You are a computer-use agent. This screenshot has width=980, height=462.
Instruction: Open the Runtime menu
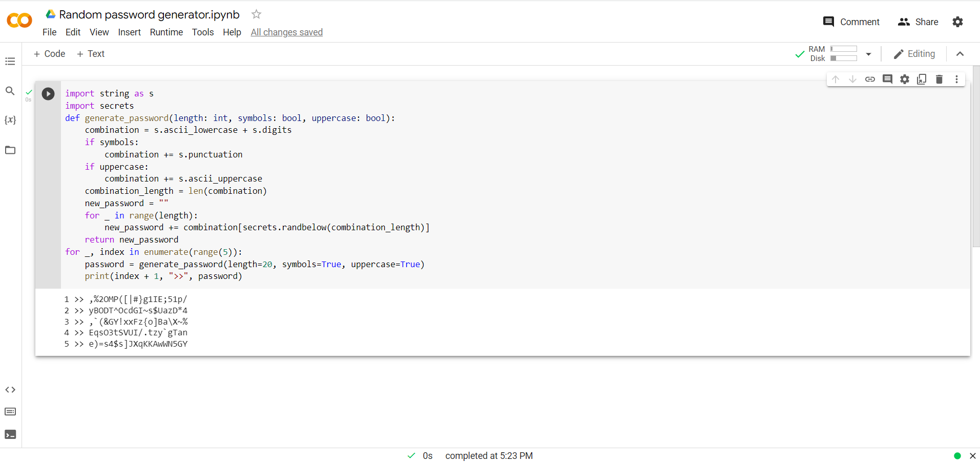click(166, 32)
